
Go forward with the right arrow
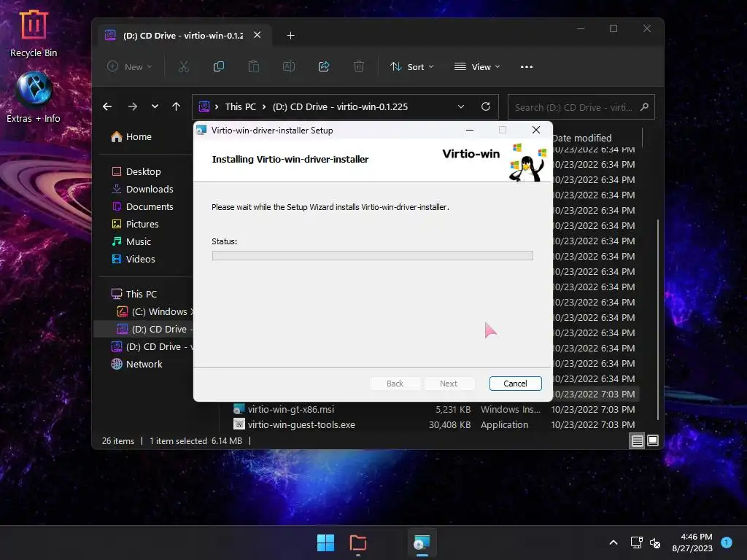point(133,106)
